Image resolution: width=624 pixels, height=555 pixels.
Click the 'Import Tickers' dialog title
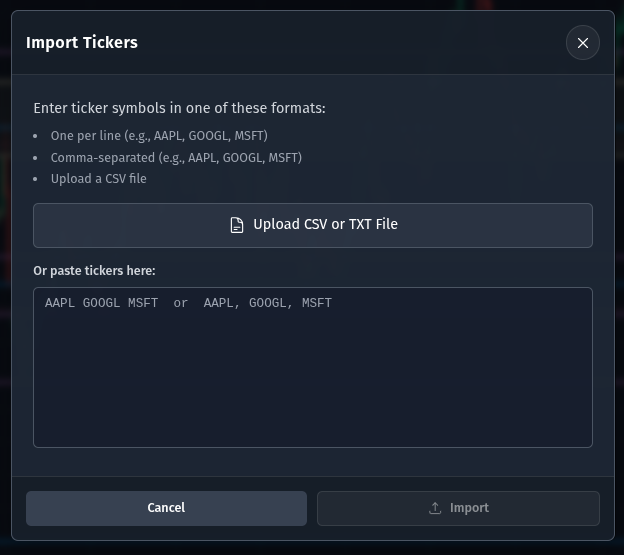[x=82, y=43]
